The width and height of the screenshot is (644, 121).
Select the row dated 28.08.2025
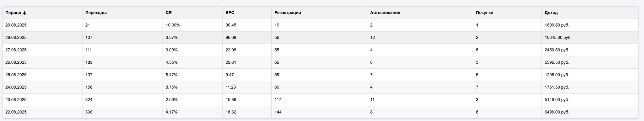coord(320,38)
